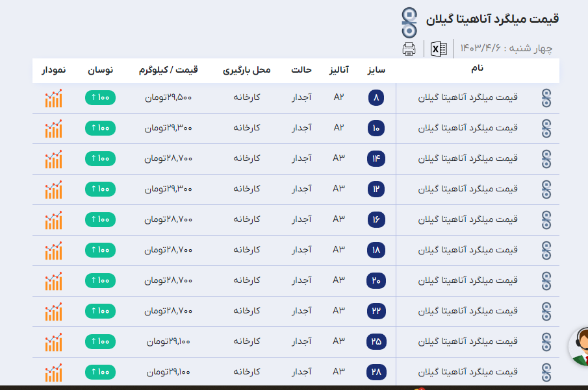Click the chart icon for size 25 row
Viewport: 588px width, 390px height.
53,341
